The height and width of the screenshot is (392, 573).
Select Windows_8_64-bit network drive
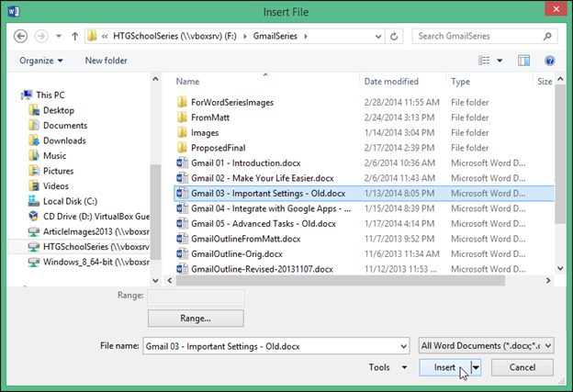tap(89, 262)
